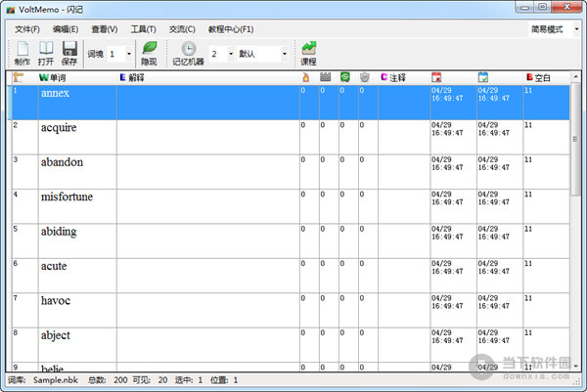Select the word 'abandon'
587x392 pixels.
tap(62, 162)
